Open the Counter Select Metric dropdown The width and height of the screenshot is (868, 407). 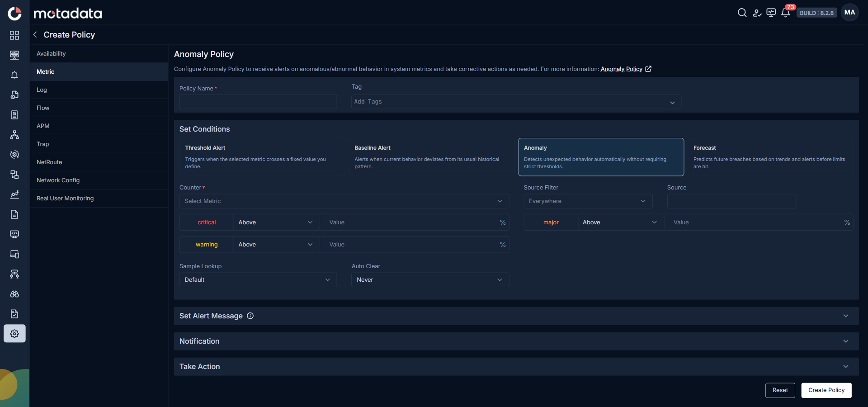pos(344,201)
